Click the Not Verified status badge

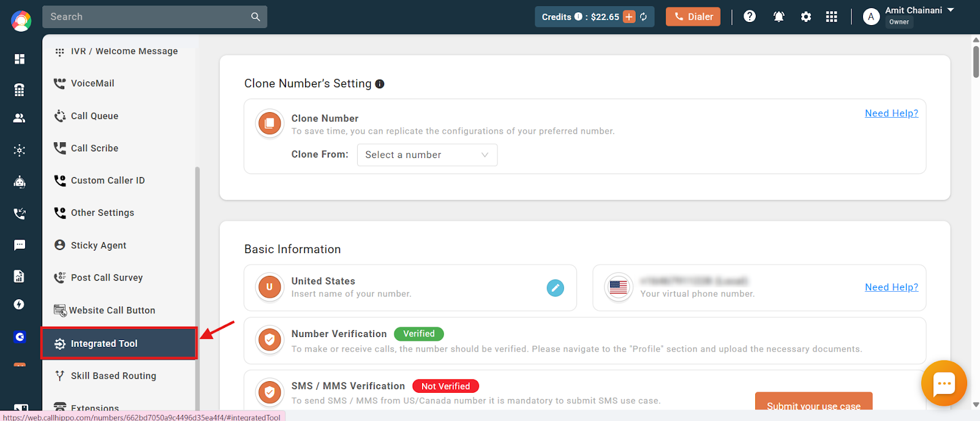[446, 387]
